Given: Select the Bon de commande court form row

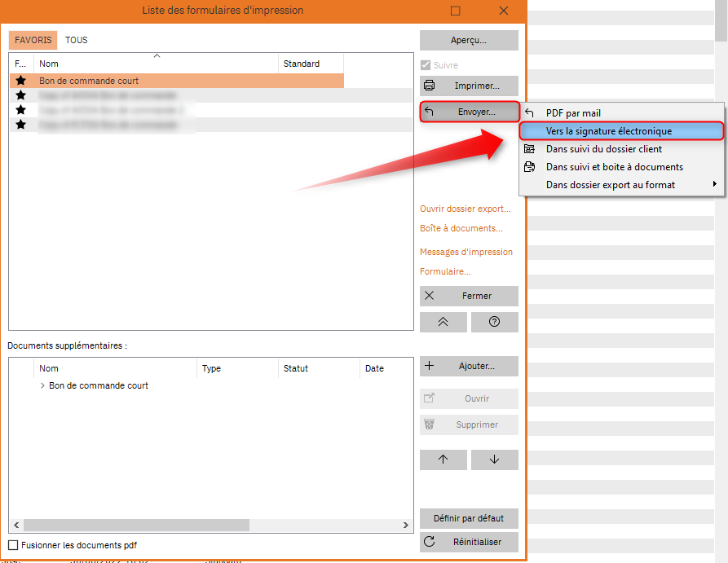Looking at the screenshot, I should (177, 81).
